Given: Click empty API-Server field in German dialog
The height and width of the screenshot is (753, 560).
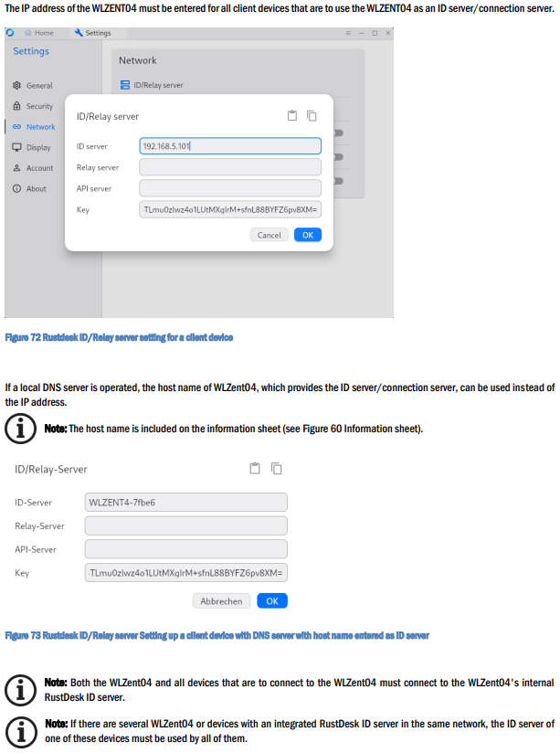Looking at the screenshot, I should 186,549.
